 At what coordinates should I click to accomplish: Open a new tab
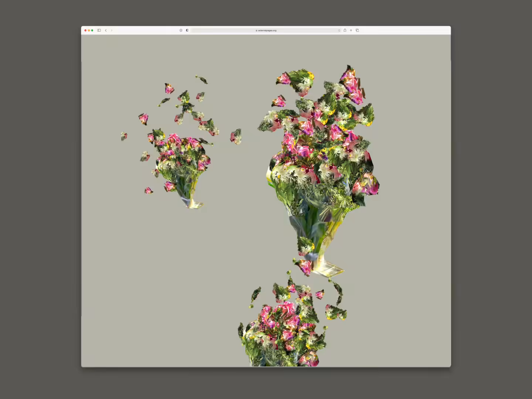351,30
